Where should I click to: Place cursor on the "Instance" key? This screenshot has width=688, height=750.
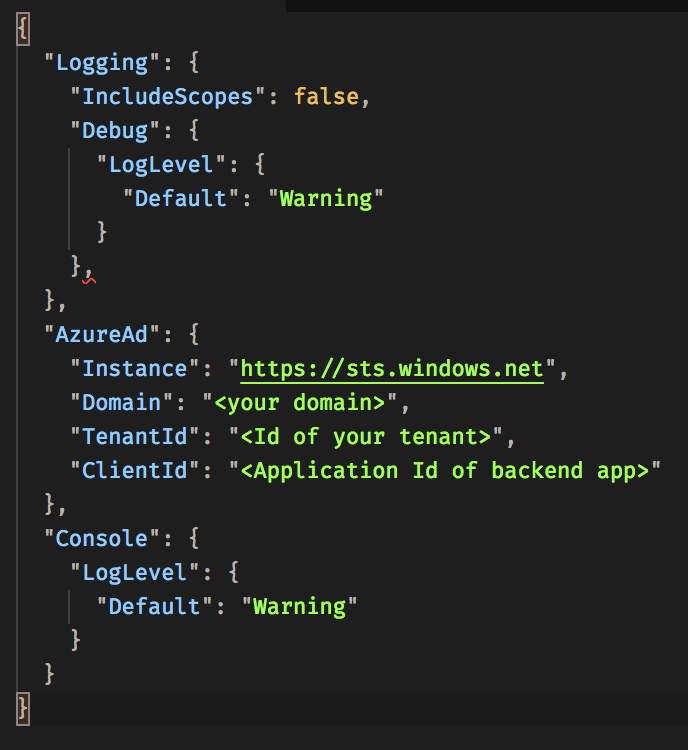click(134, 369)
